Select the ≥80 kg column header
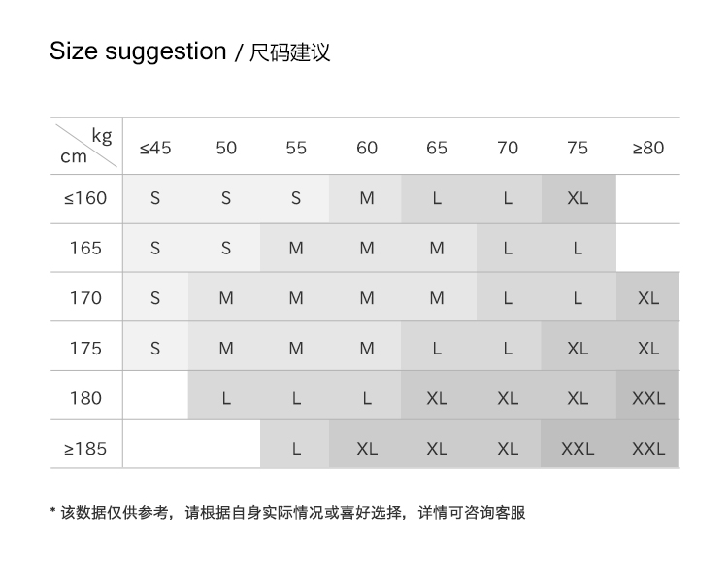The image size is (728, 573). [x=648, y=148]
